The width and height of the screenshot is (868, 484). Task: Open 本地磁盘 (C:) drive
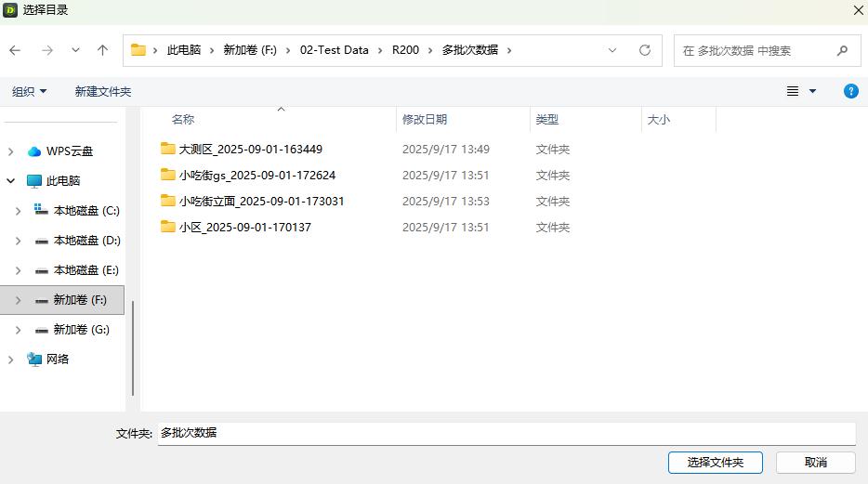pyautogui.click(x=86, y=211)
